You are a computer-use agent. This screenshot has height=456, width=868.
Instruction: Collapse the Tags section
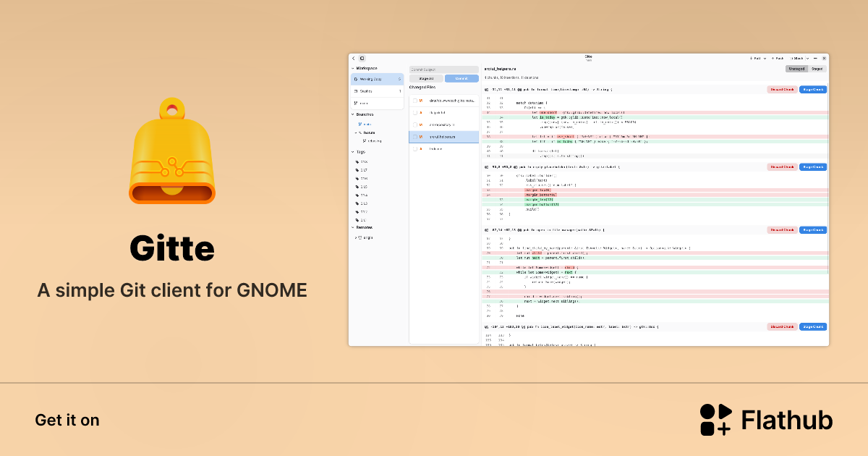pyautogui.click(x=352, y=152)
